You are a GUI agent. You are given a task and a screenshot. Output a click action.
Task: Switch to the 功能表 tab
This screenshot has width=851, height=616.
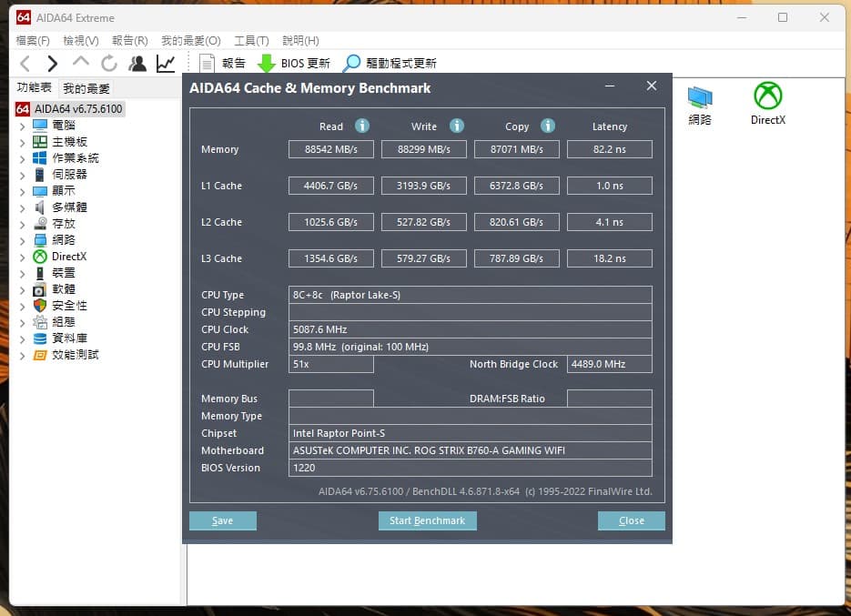pos(35,87)
